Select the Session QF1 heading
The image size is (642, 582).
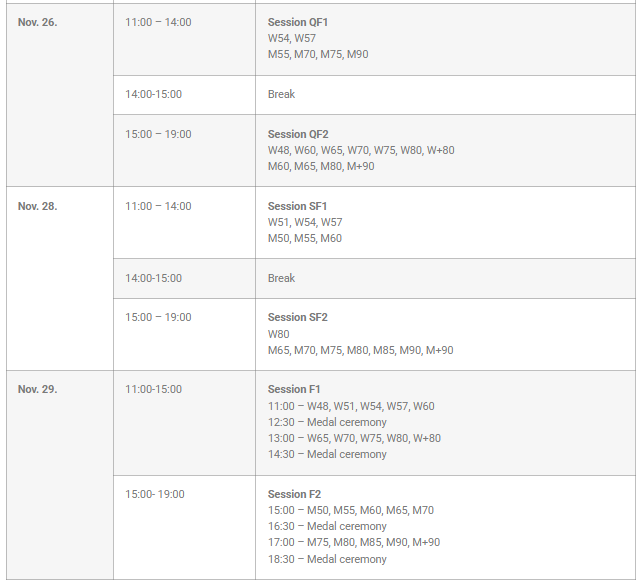(298, 22)
